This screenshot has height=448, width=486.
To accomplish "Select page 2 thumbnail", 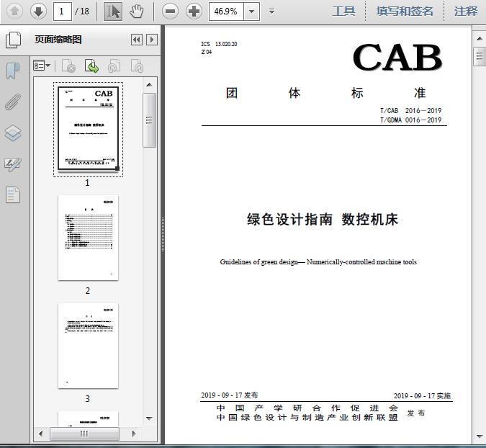I will click(x=88, y=238).
